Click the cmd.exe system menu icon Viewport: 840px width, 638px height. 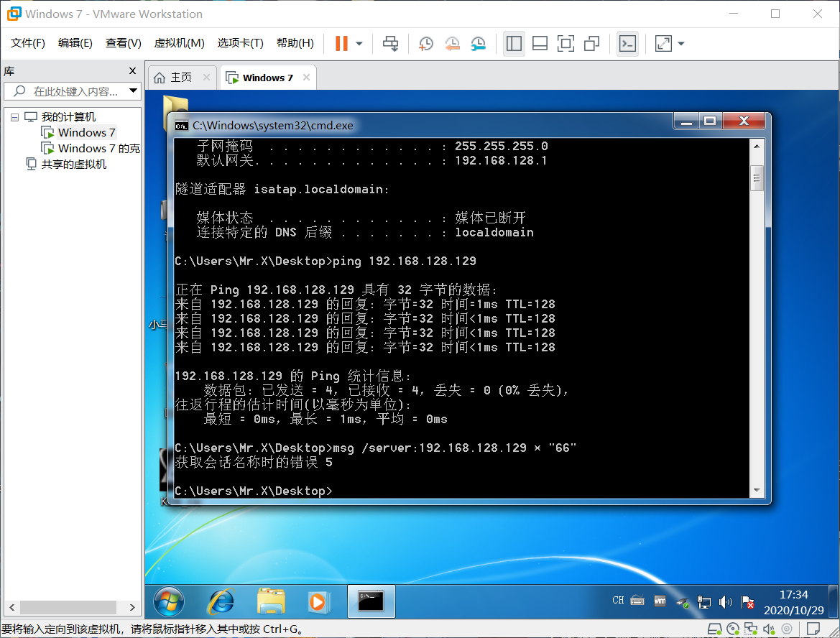coord(182,125)
